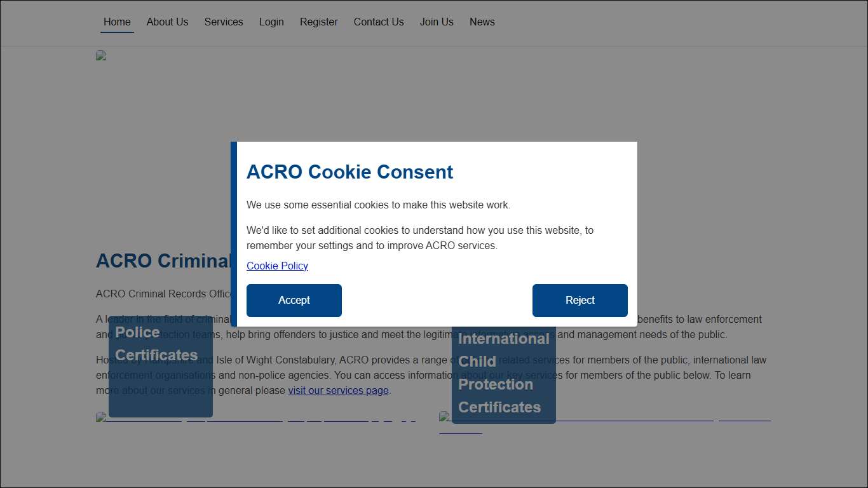Go to the Home menu item
The height and width of the screenshot is (488, 868).
click(x=117, y=22)
